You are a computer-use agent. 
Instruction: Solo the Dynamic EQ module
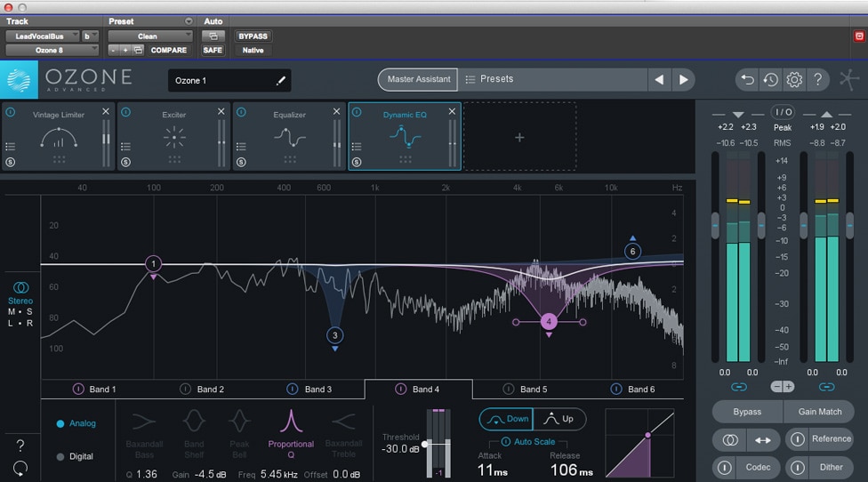point(357,162)
